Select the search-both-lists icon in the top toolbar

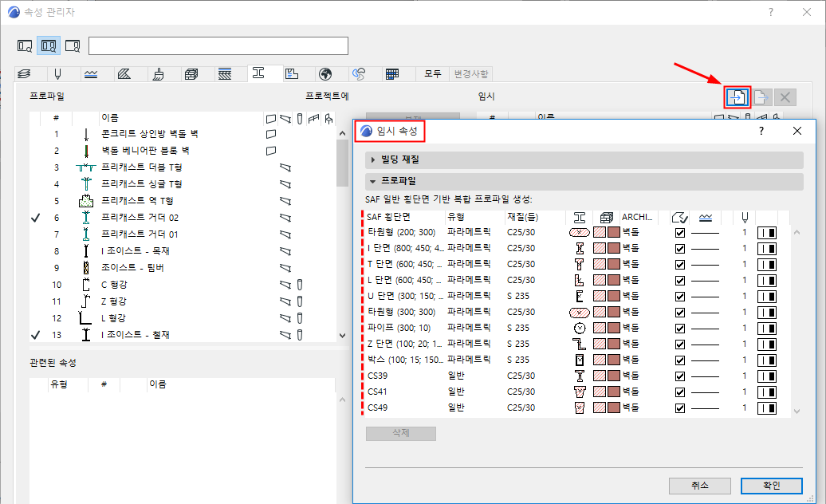49,45
